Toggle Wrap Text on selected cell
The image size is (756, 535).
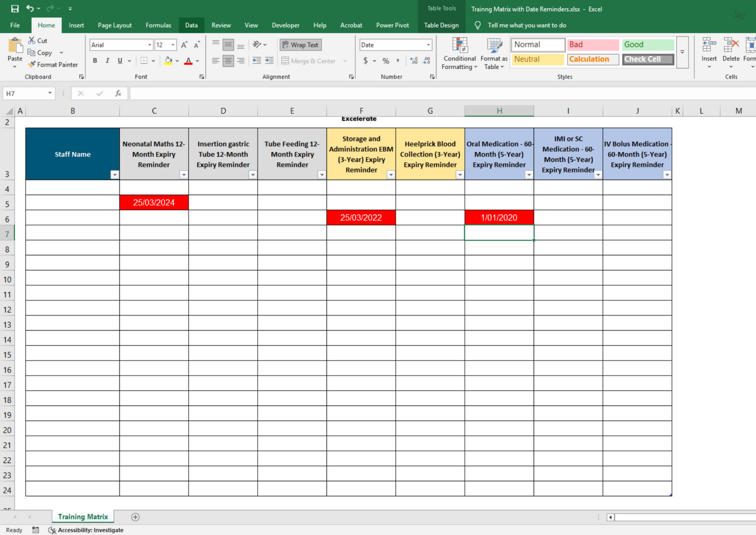pyautogui.click(x=300, y=45)
